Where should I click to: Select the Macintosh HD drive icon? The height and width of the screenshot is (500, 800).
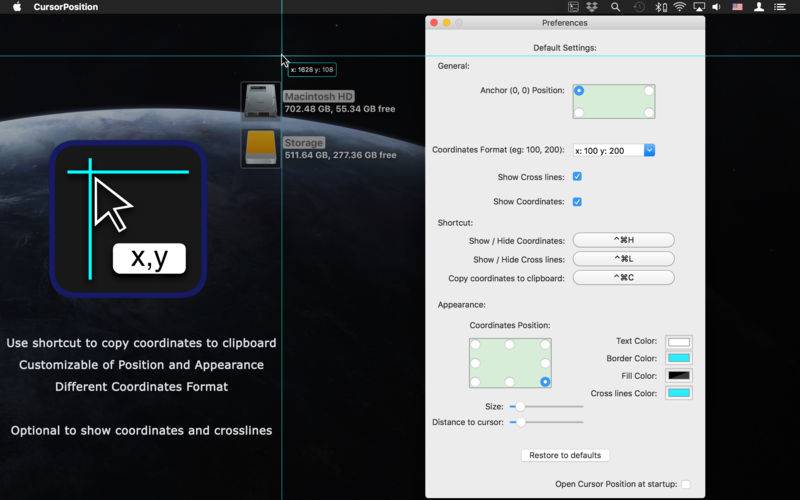coord(261,101)
